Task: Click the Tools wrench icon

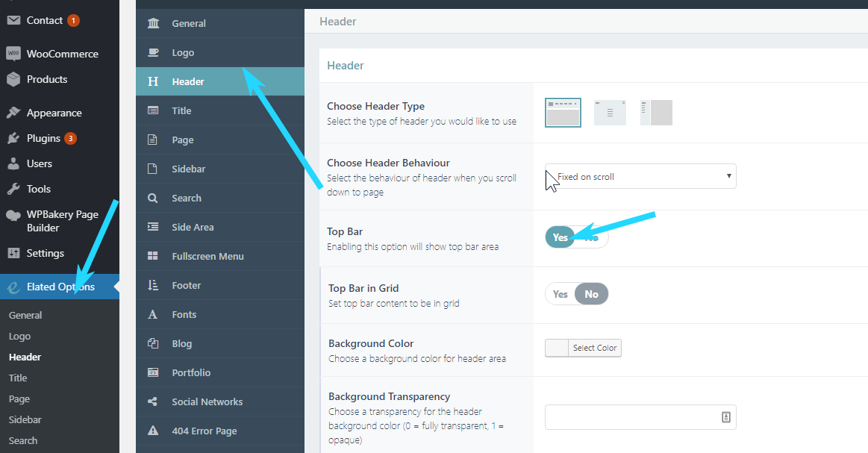Action: tap(13, 190)
